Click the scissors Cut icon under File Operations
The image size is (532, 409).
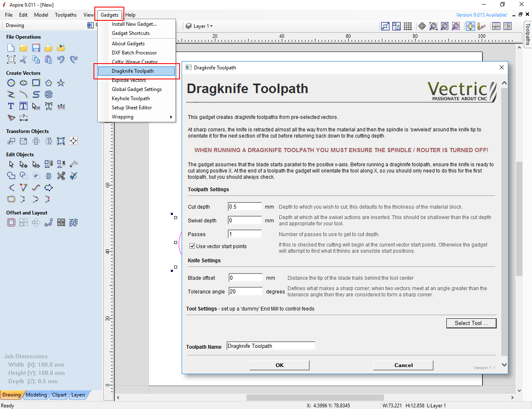[x=24, y=59]
